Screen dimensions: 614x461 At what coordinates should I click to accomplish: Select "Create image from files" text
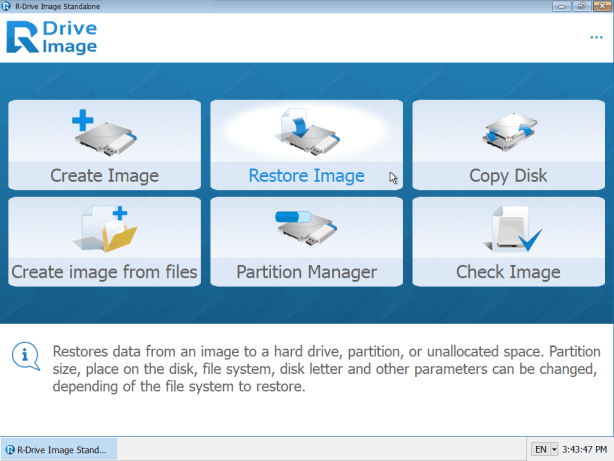click(104, 272)
